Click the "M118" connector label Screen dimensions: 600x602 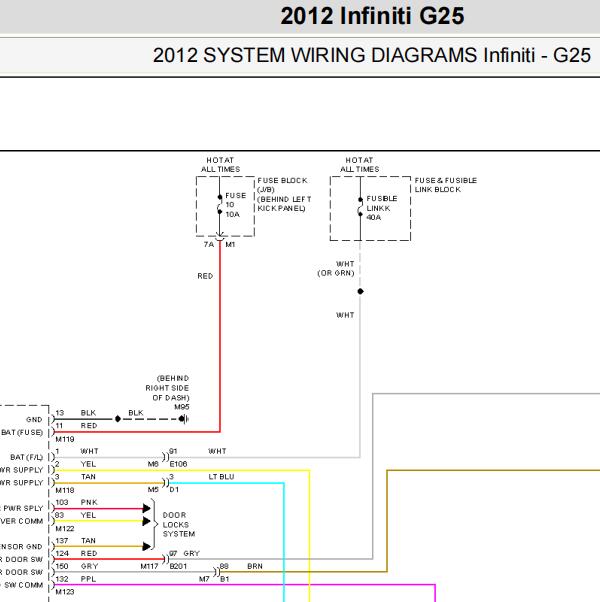tap(65, 490)
